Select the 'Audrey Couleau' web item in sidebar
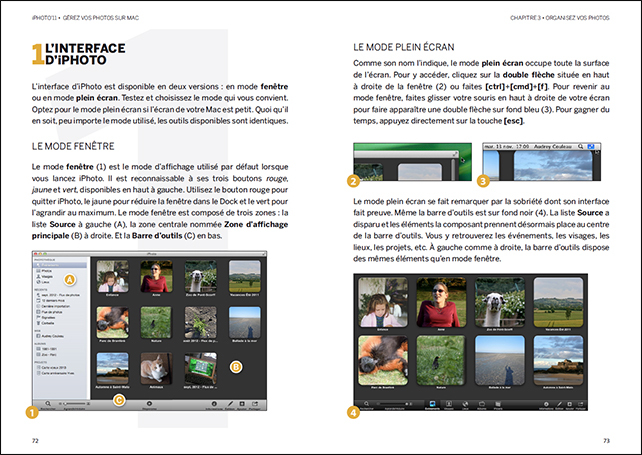The width and height of the screenshot is (642, 455). 50,336
